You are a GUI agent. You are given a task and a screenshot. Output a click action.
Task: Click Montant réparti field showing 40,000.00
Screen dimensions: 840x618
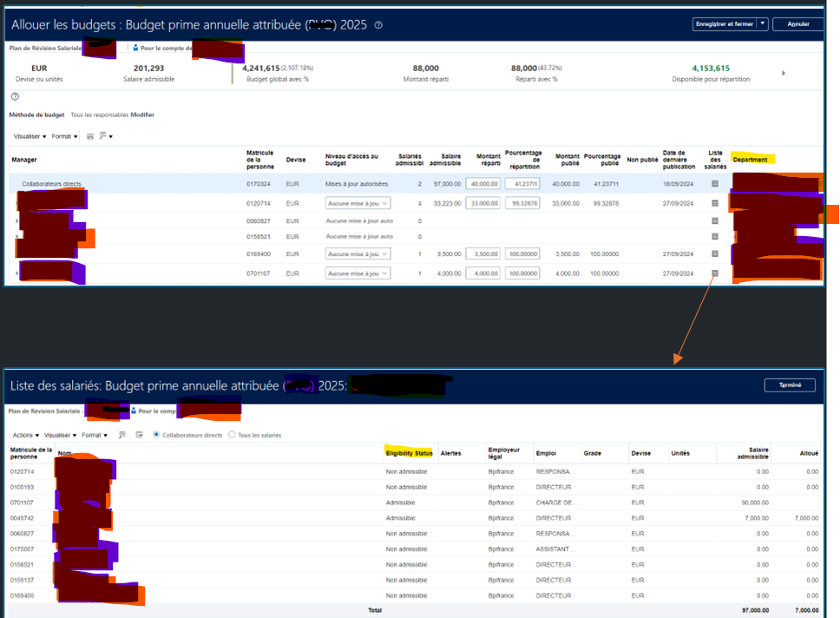click(483, 184)
